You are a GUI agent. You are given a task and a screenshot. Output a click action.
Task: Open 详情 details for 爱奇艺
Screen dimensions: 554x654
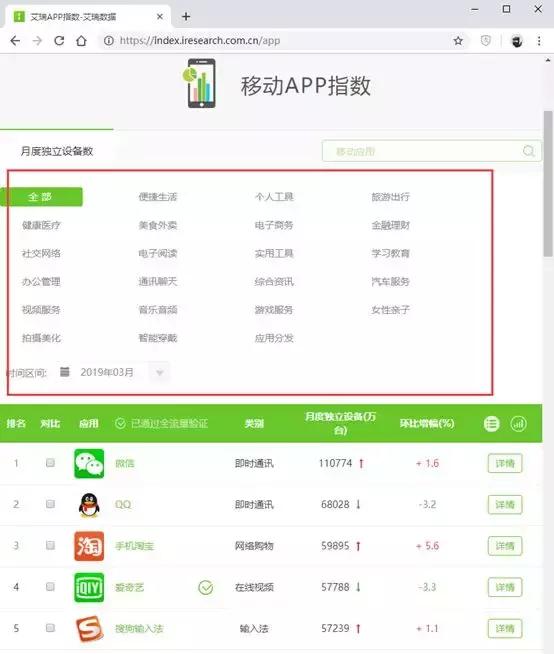pyautogui.click(x=505, y=587)
